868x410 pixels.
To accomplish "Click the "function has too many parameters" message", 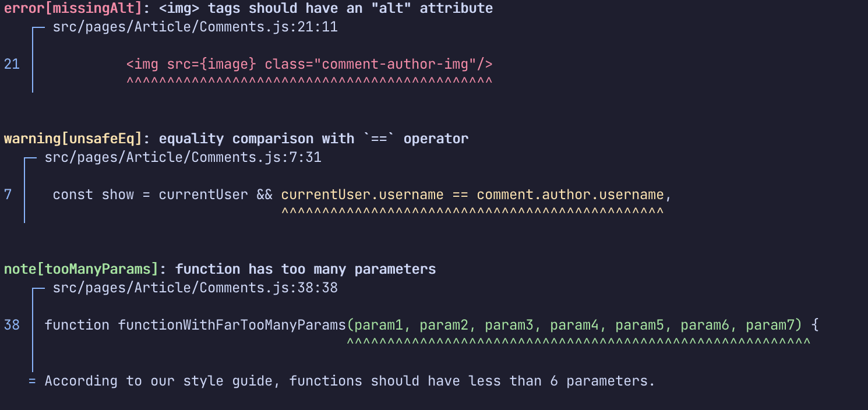I will tap(305, 269).
